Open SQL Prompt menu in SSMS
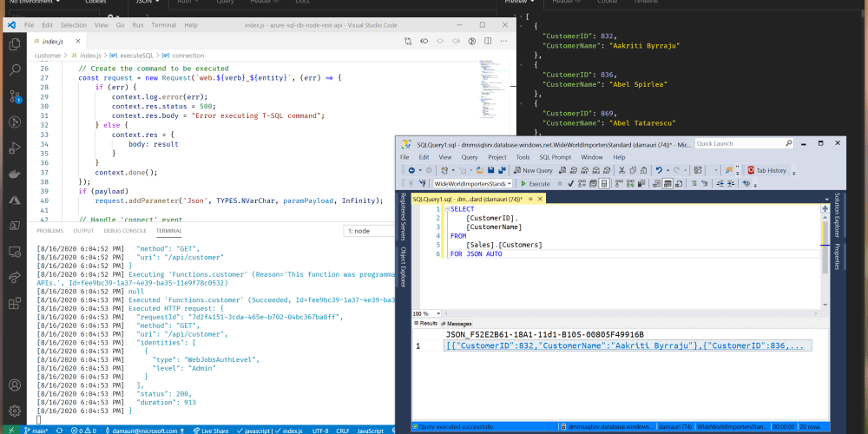The width and height of the screenshot is (868, 434). [x=556, y=157]
